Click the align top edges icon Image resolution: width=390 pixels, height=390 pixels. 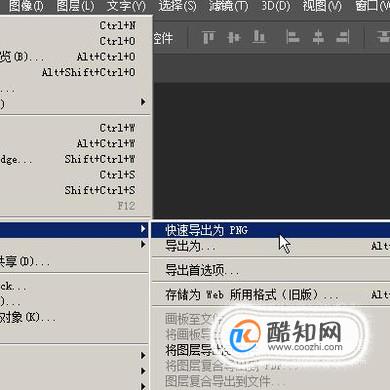[x=209, y=37]
